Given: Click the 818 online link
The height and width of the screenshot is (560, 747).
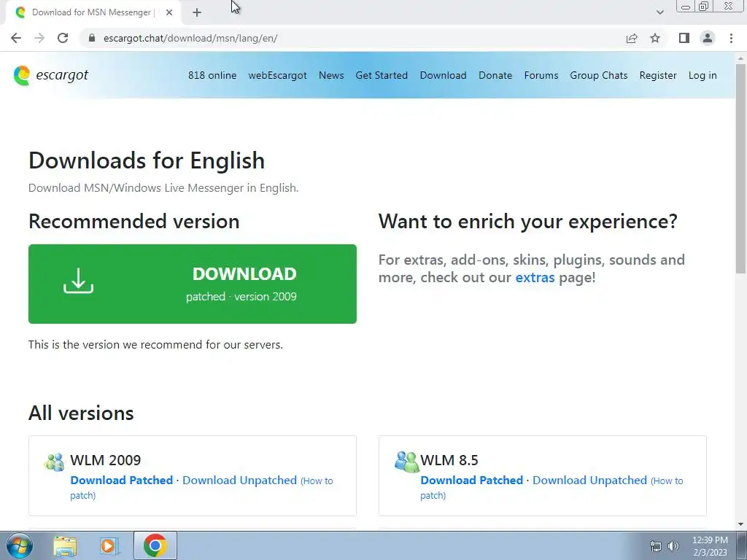Looking at the screenshot, I should [212, 75].
